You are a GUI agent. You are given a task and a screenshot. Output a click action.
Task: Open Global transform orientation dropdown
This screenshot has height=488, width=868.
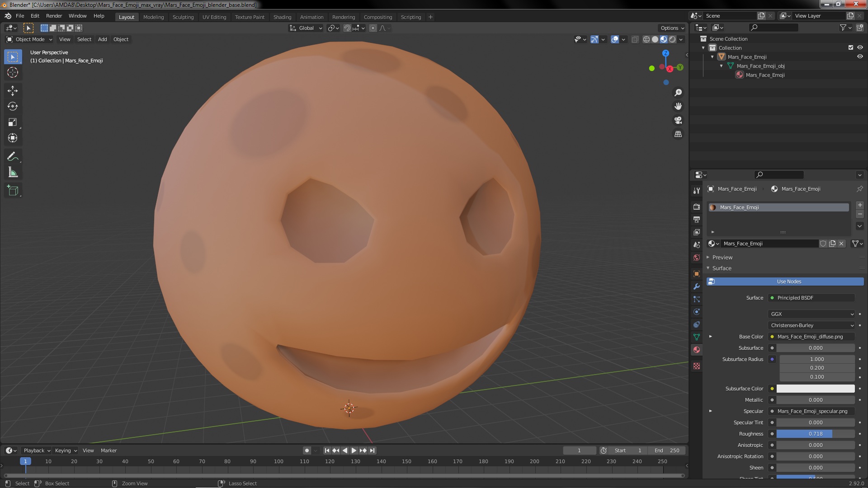(306, 28)
